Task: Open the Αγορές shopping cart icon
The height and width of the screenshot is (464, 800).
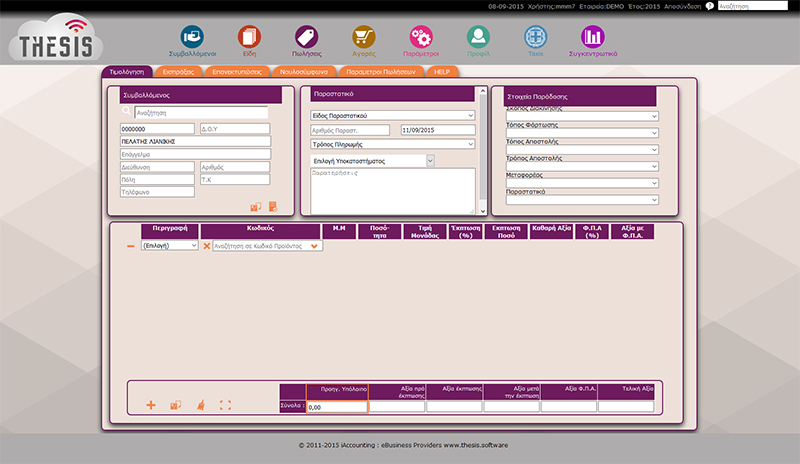Action: click(364, 37)
